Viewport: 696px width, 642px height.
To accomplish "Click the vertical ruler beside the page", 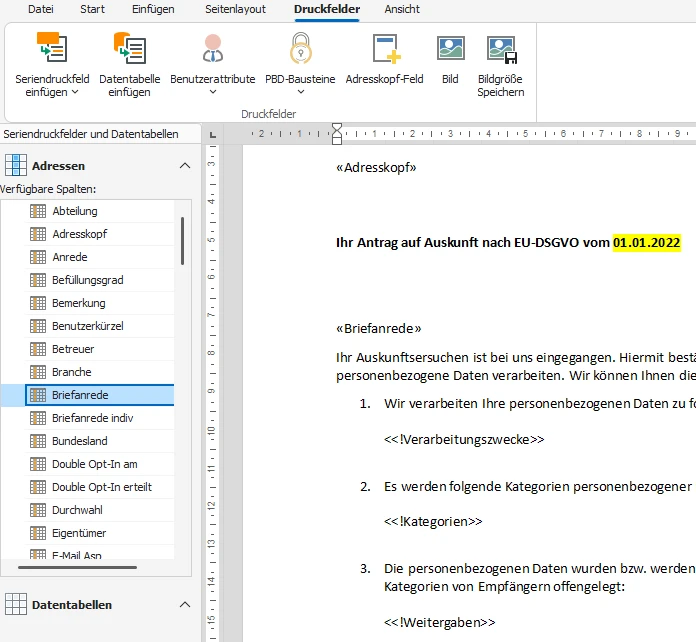I will coord(213,393).
